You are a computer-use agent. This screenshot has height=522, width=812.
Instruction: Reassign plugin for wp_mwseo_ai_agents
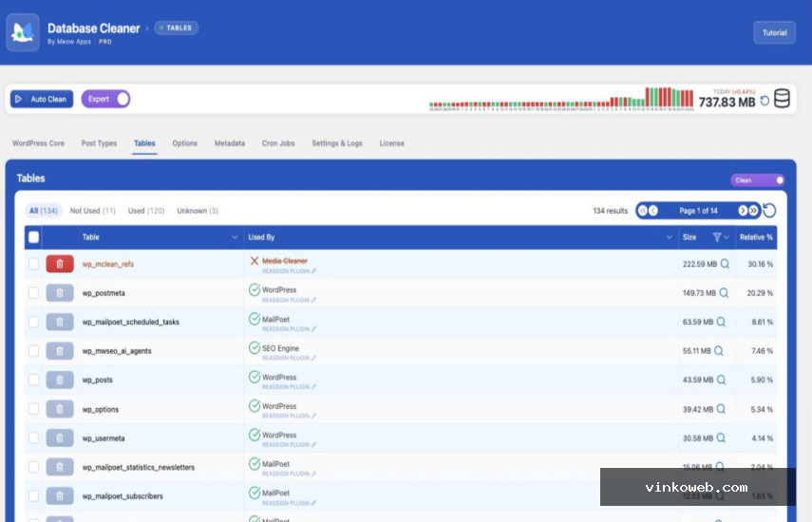click(289, 358)
